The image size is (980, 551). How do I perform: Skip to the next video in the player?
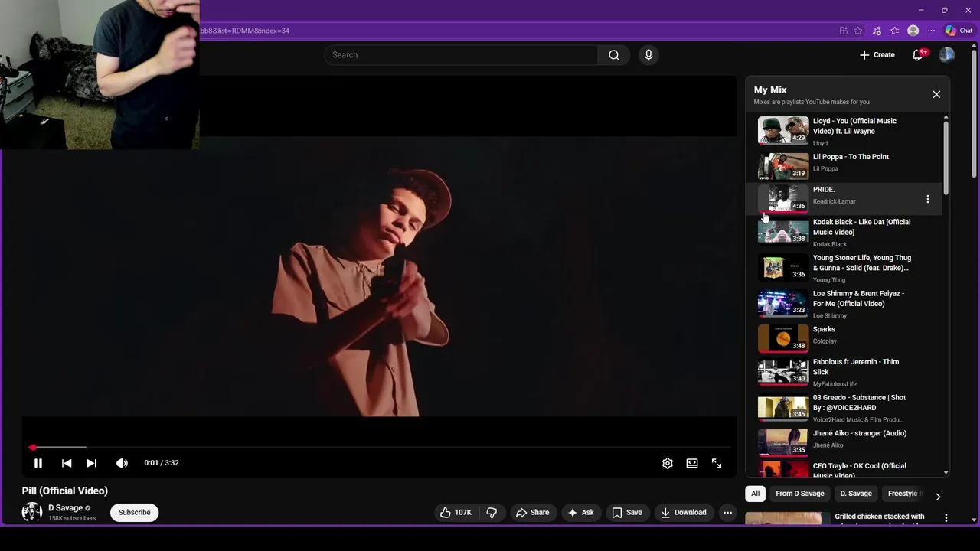point(91,463)
